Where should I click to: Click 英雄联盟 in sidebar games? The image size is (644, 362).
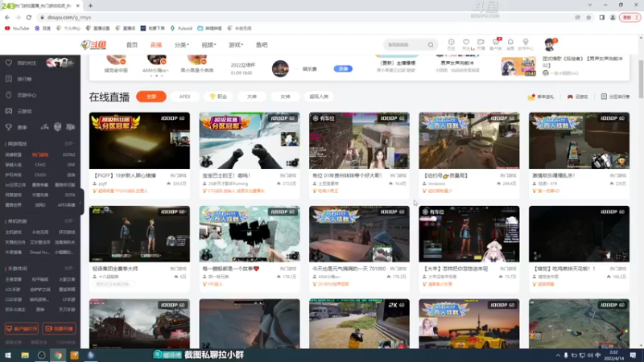click(13, 154)
